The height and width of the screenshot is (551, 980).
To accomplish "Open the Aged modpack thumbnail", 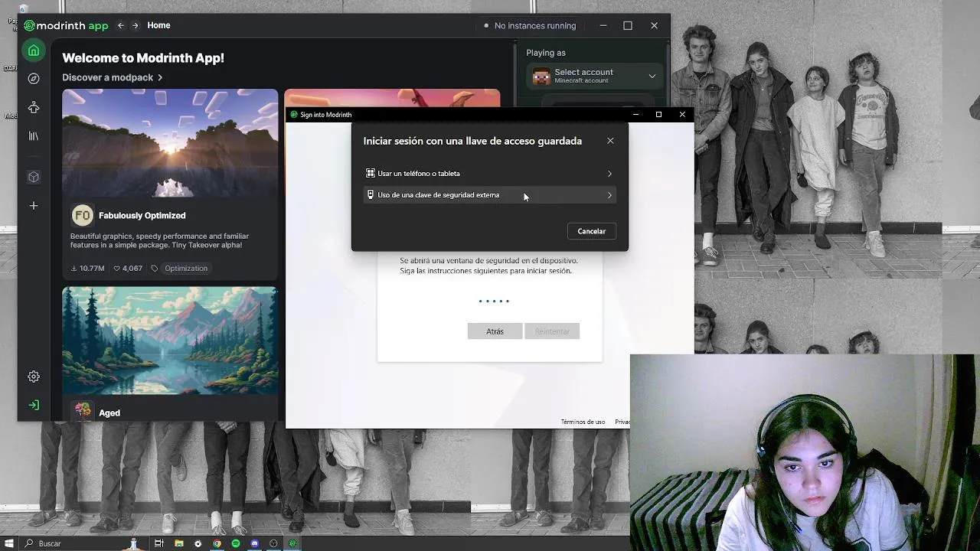I will click(x=170, y=341).
